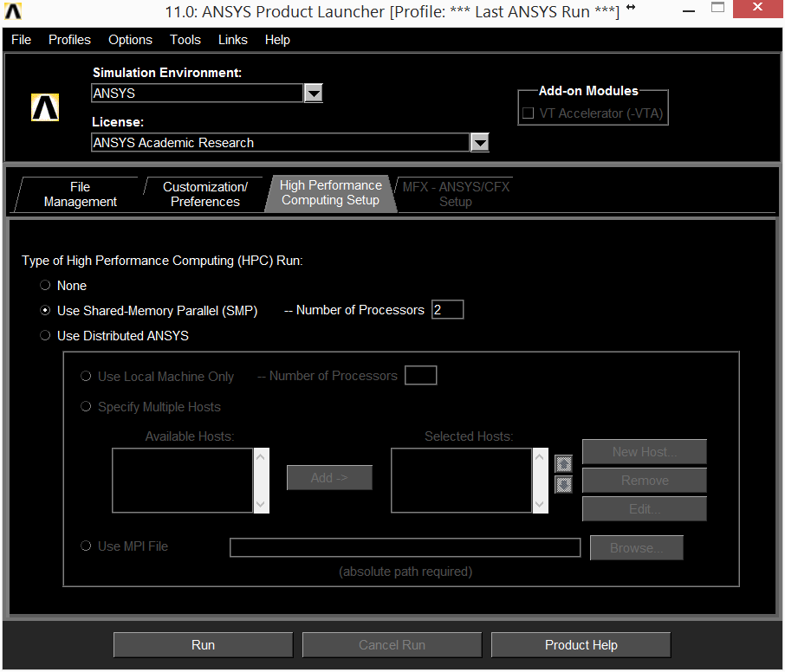785x672 pixels.
Task: Select the MFX - ANSYS/CFX Setup tab
Action: (456, 194)
